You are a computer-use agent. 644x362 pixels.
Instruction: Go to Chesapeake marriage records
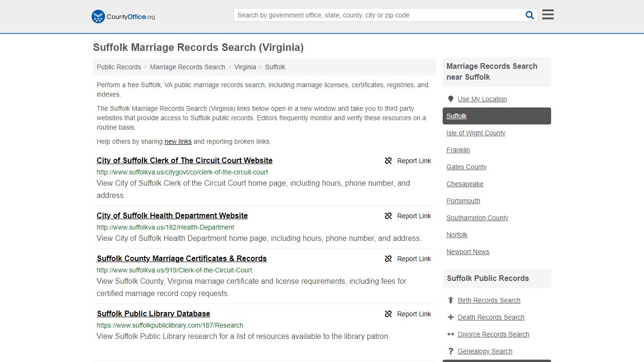(x=465, y=184)
